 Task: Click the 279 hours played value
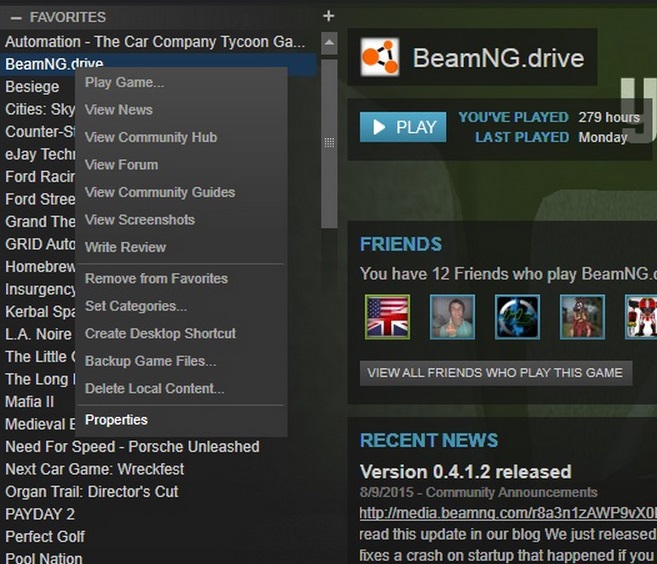point(609,117)
